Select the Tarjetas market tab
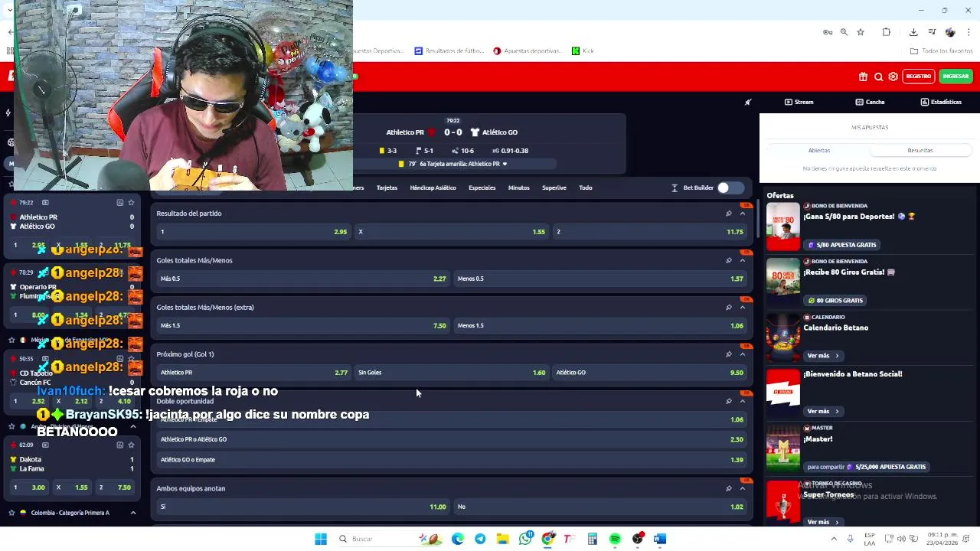Viewport: 980px width, 551px height. (387, 187)
